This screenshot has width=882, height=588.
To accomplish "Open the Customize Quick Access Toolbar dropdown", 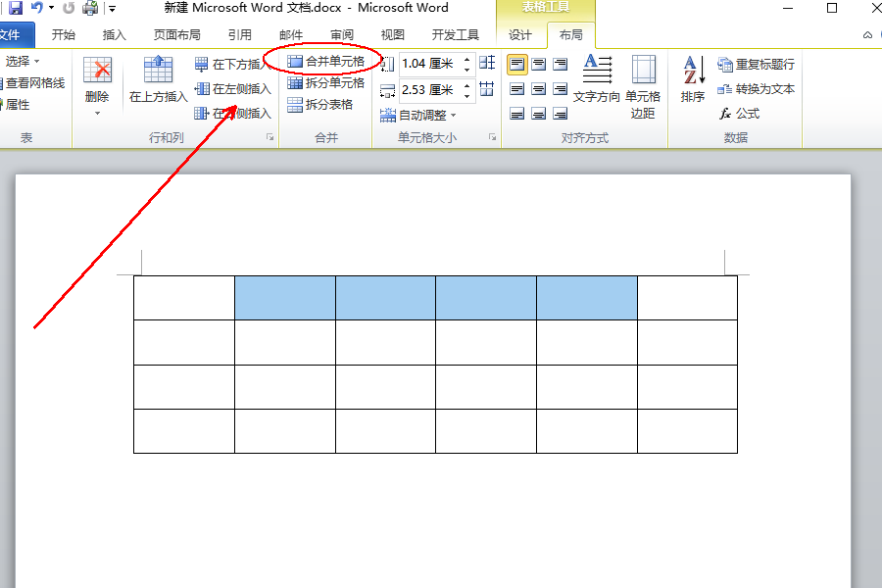I will (113, 9).
